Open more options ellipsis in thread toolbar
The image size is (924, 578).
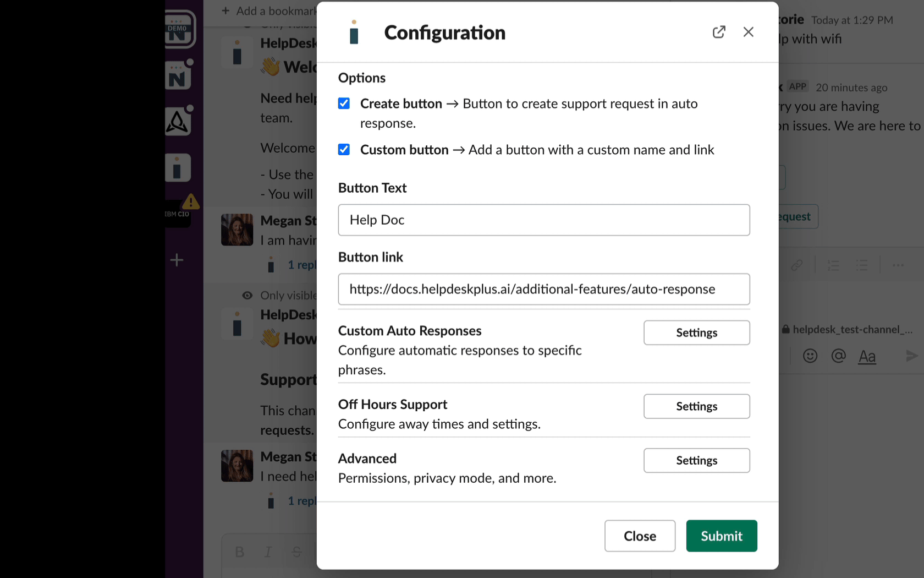click(x=898, y=265)
